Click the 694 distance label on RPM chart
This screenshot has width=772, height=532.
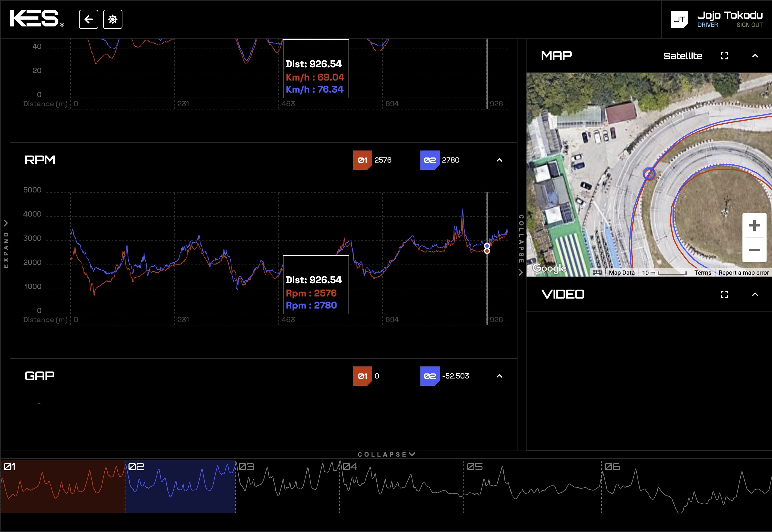pyautogui.click(x=392, y=320)
